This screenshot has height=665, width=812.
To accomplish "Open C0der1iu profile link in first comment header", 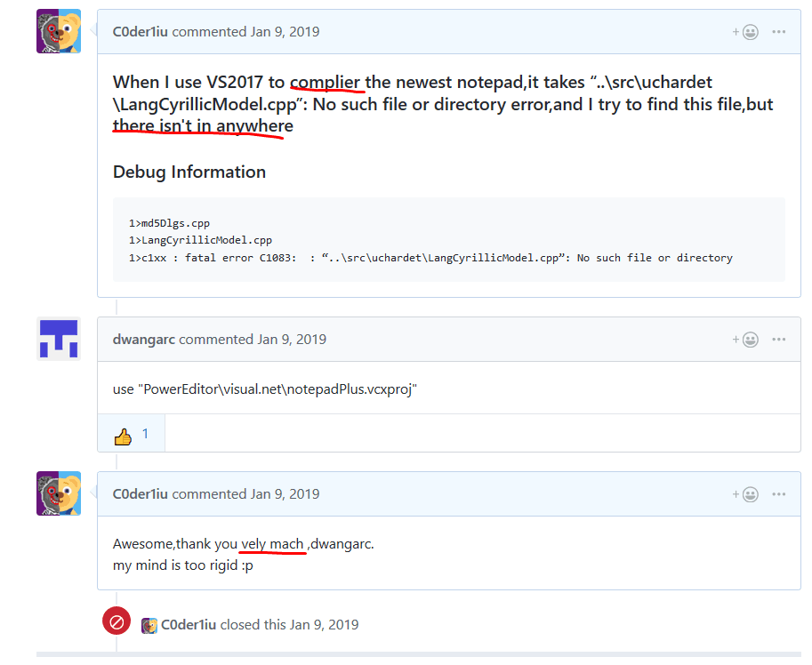I will pos(141,32).
